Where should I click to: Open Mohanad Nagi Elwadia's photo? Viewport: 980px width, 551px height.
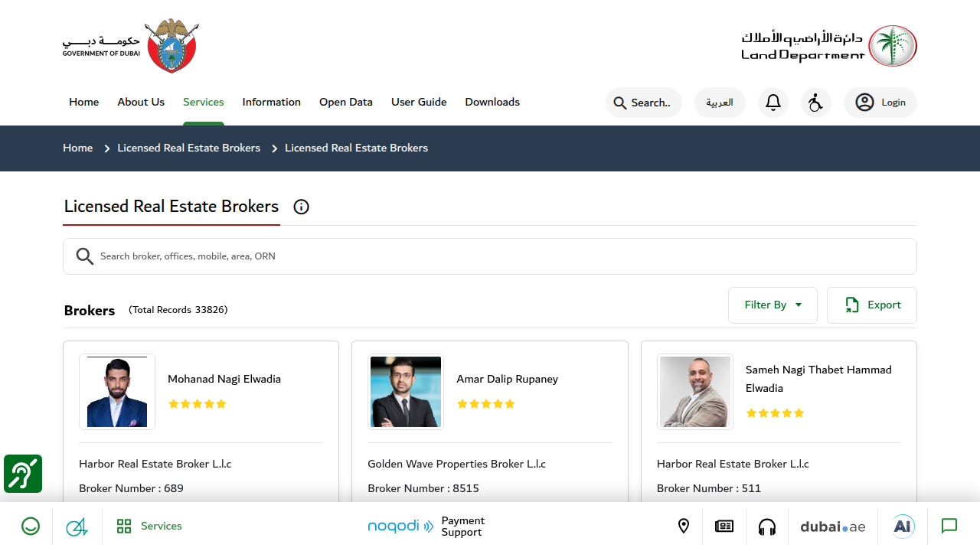click(x=117, y=392)
